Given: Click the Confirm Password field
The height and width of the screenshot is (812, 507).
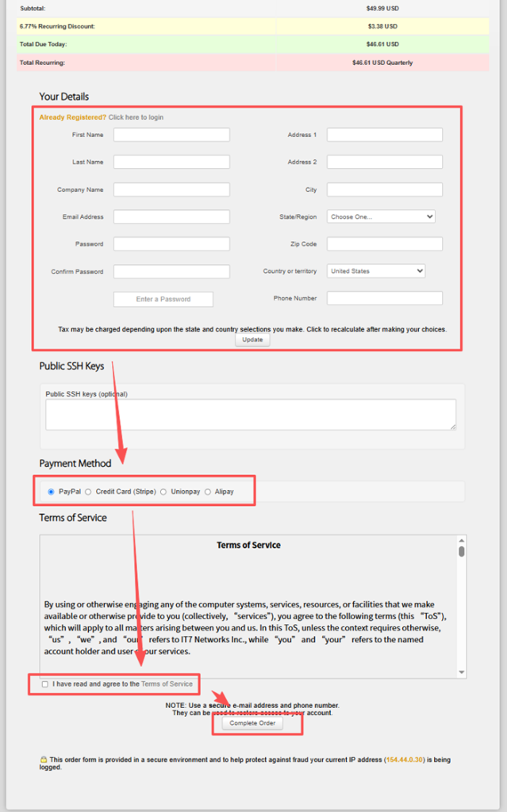Looking at the screenshot, I should pyautogui.click(x=171, y=271).
